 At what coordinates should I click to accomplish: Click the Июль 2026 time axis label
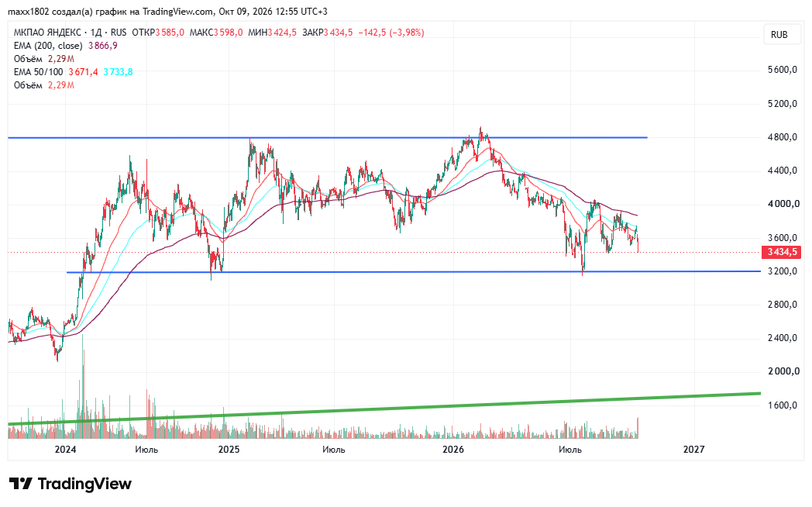click(x=569, y=449)
